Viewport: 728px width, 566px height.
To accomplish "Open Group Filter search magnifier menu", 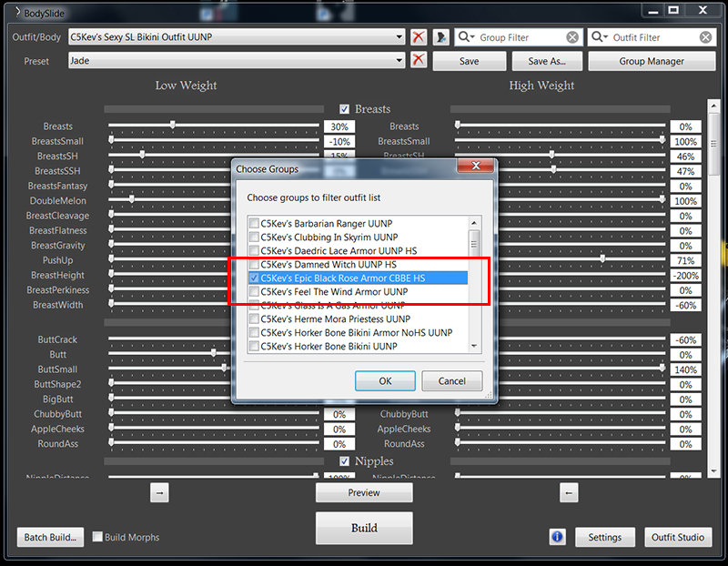I will 466,37.
